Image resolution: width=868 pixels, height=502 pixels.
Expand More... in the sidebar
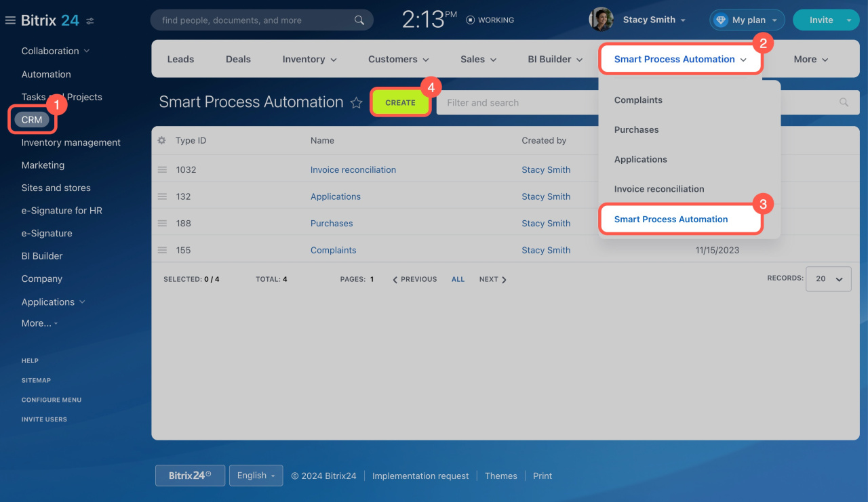point(40,323)
